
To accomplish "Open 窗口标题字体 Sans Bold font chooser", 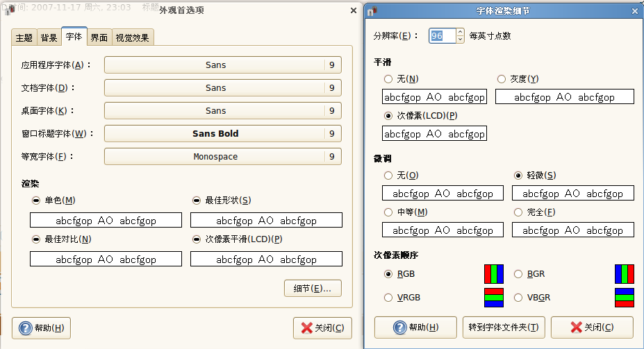I will [223, 134].
